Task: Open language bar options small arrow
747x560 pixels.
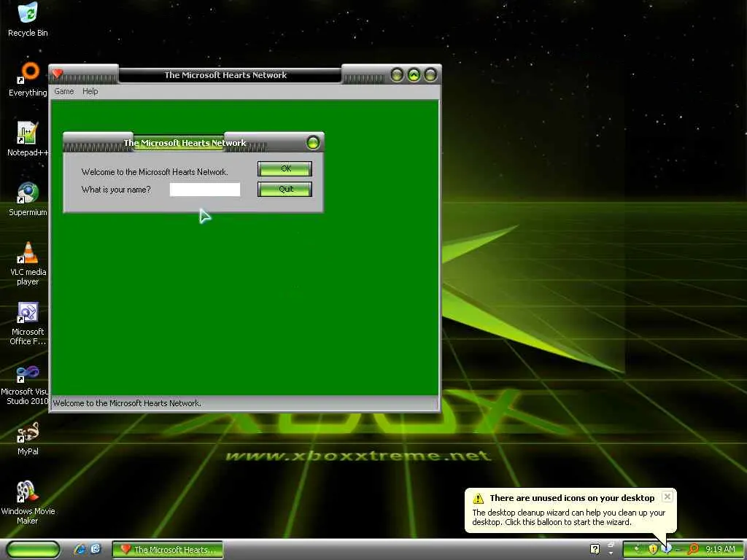Action: click(611, 553)
